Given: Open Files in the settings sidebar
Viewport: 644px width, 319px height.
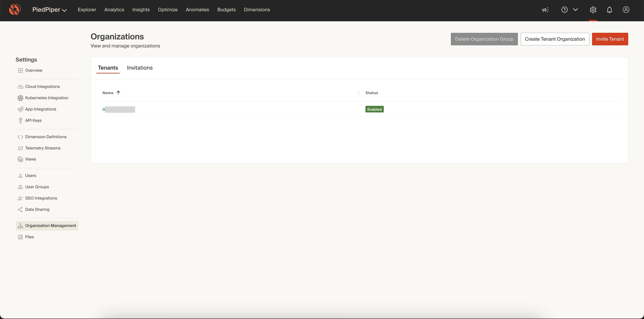Looking at the screenshot, I should pos(30,237).
